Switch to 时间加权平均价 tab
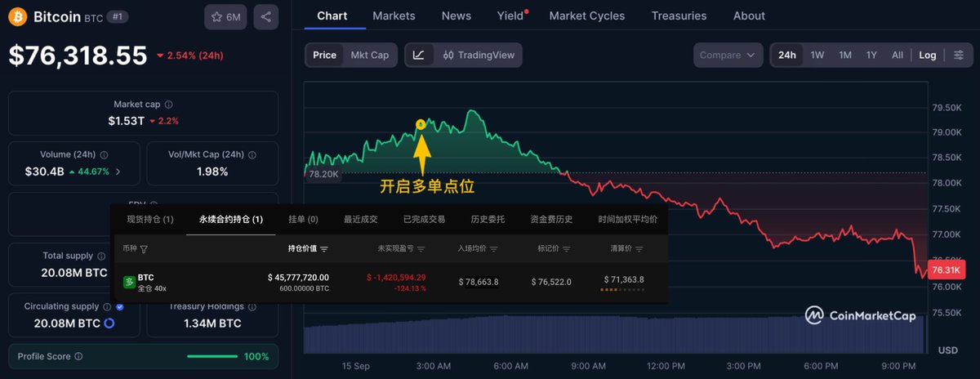This screenshot has height=379, width=980. coord(627,219)
